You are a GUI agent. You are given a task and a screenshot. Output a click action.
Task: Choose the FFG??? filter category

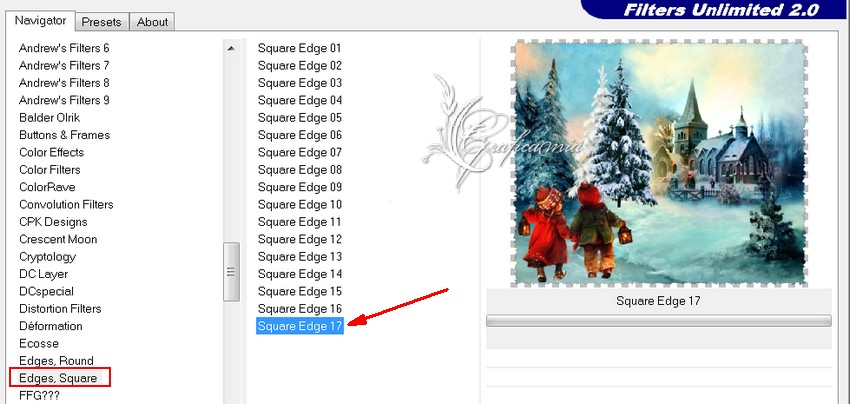click(39, 395)
